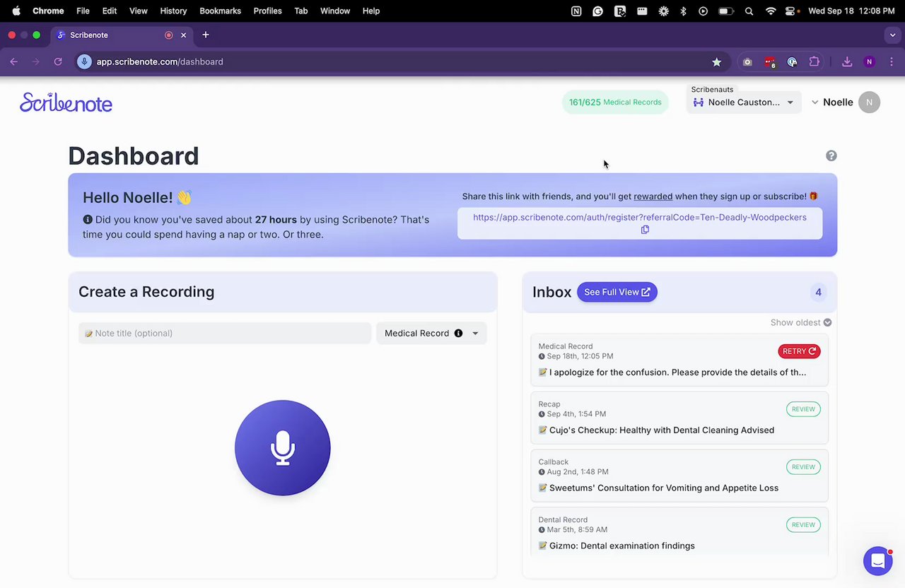The width and height of the screenshot is (905, 588).
Task: Reload the page
Action: (x=58, y=61)
